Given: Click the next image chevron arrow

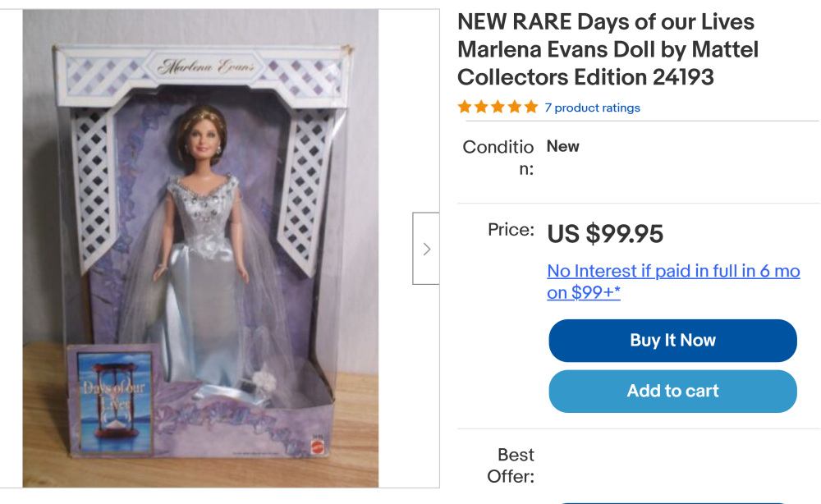Looking at the screenshot, I should click(x=426, y=249).
